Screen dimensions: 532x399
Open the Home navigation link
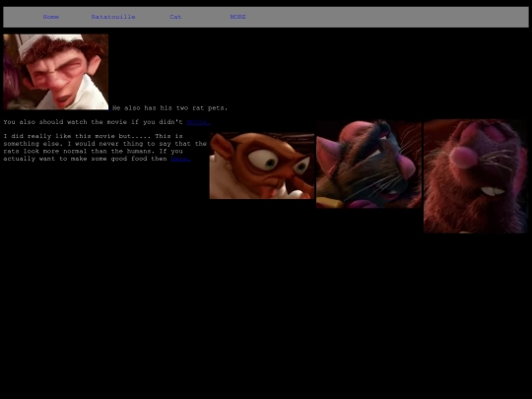tap(51, 17)
